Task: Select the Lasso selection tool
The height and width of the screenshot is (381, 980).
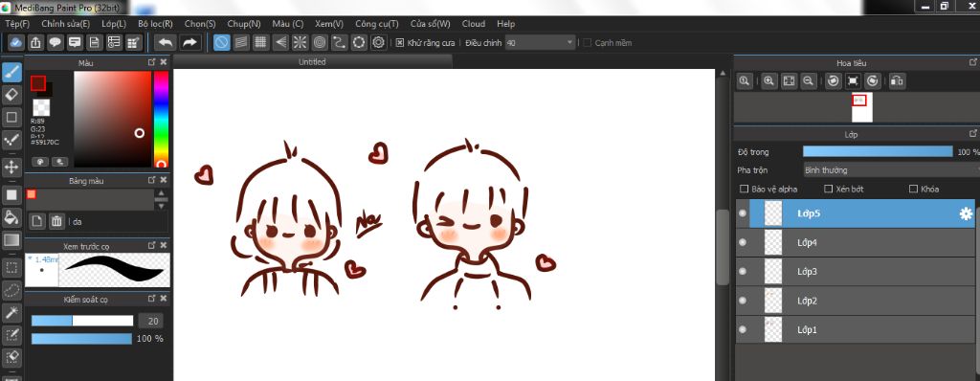Action: pos(11,290)
